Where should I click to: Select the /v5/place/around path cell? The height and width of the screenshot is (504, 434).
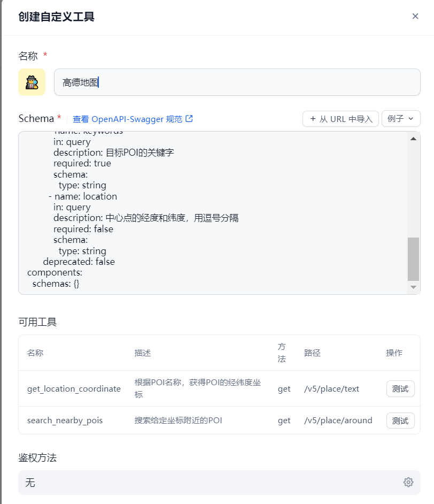[x=338, y=421]
